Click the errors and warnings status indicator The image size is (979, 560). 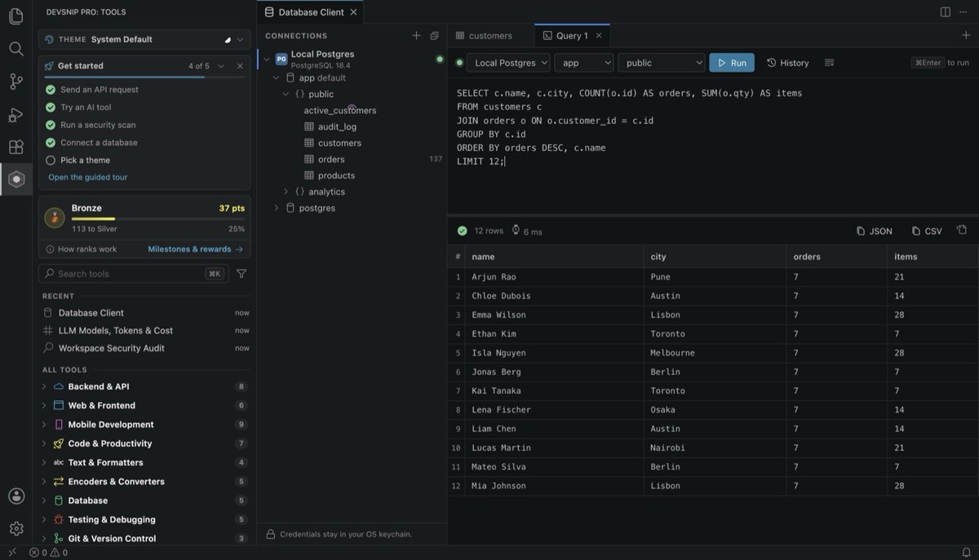pyautogui.click(x=49, y=553)
